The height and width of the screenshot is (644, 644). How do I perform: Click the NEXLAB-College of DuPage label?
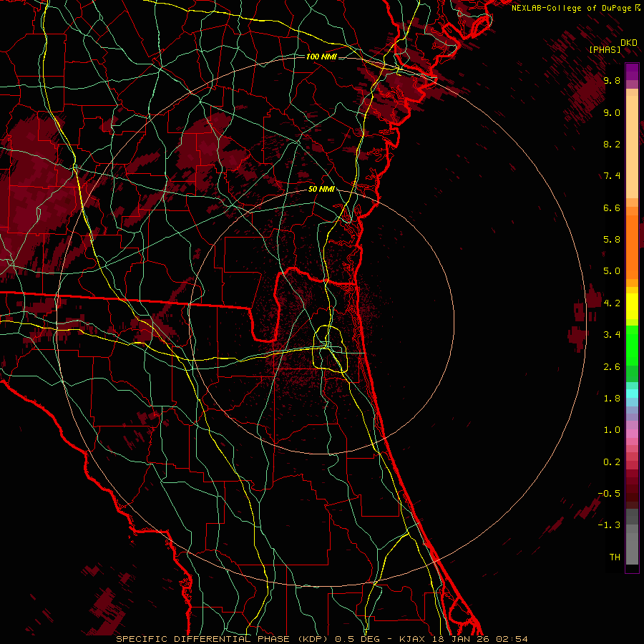(572, 8)
